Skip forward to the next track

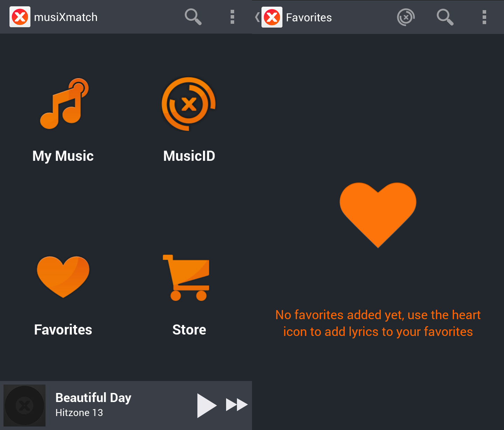point(237,405)
